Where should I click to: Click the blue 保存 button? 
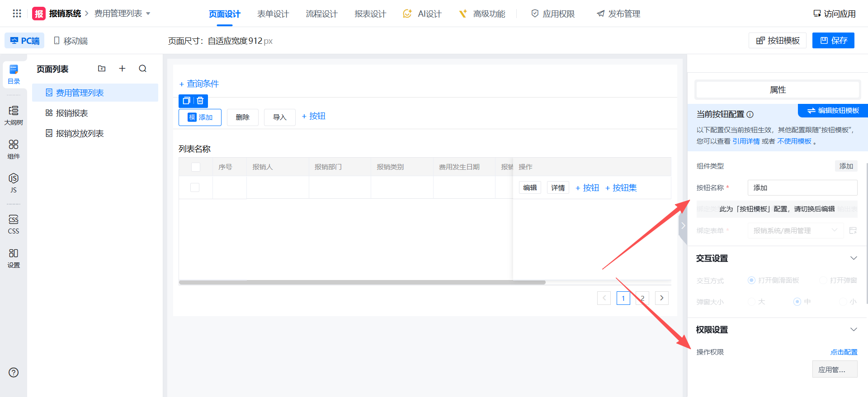[x=833, y=41]
